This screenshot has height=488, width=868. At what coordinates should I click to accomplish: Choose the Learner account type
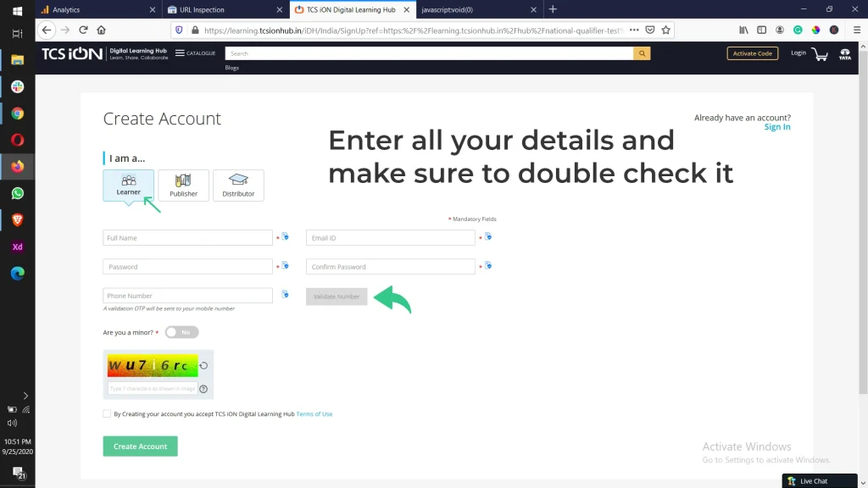[x=129, y=186]
